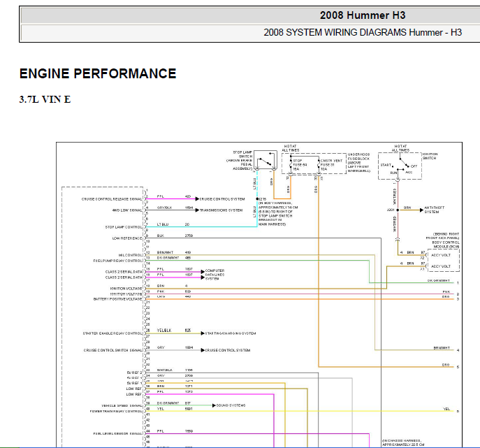The image size is (480, 448).
Task: Click the 'DK GRN/WHT' label at right continuation 1
Action: pyautogui.click(x=439, y=280)
